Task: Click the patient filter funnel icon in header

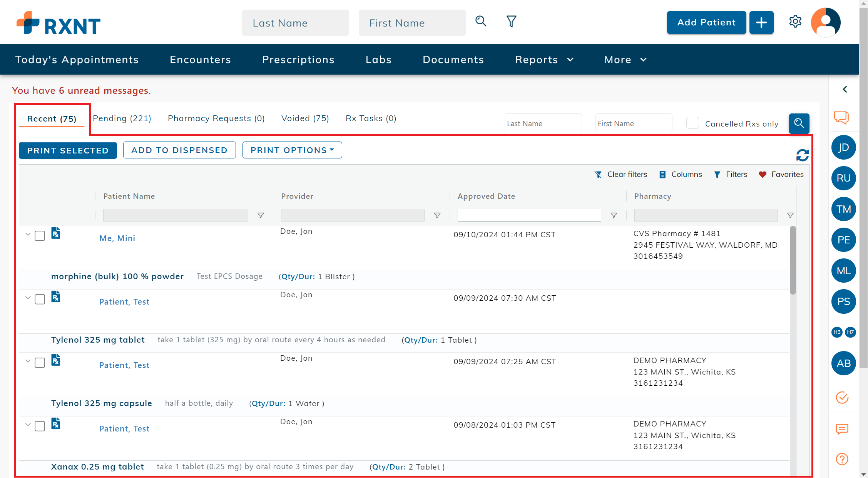Action: point(511,22)
